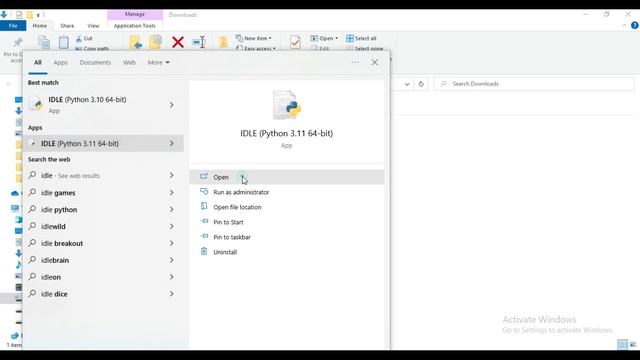Open the More filter dropdown
Image resolution: width=640 pixels, height=360 pixels.
coord(158,62)
